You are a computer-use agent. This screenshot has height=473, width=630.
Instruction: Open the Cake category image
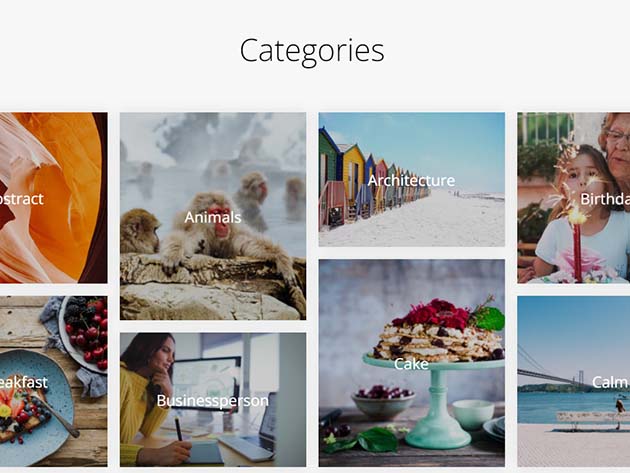412,363
